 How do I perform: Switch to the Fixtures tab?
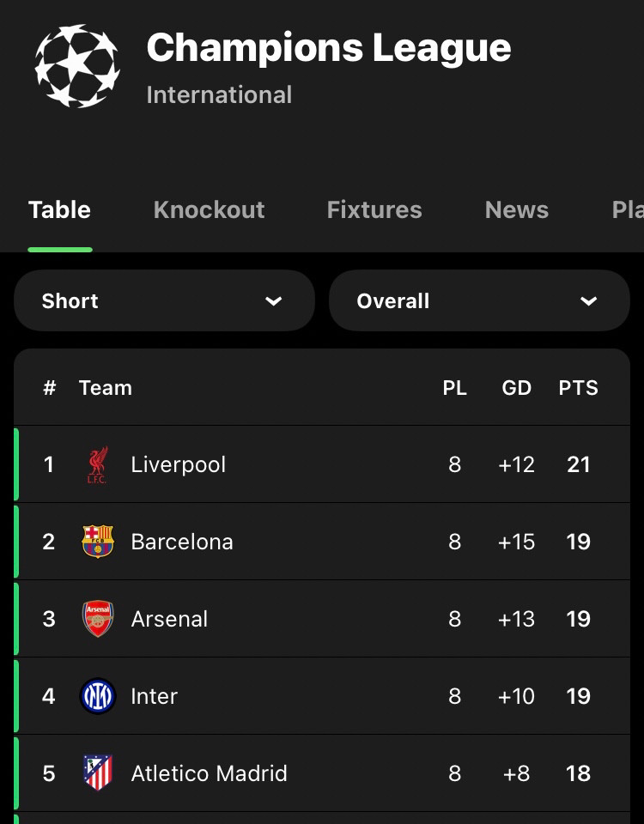(374, 209)
